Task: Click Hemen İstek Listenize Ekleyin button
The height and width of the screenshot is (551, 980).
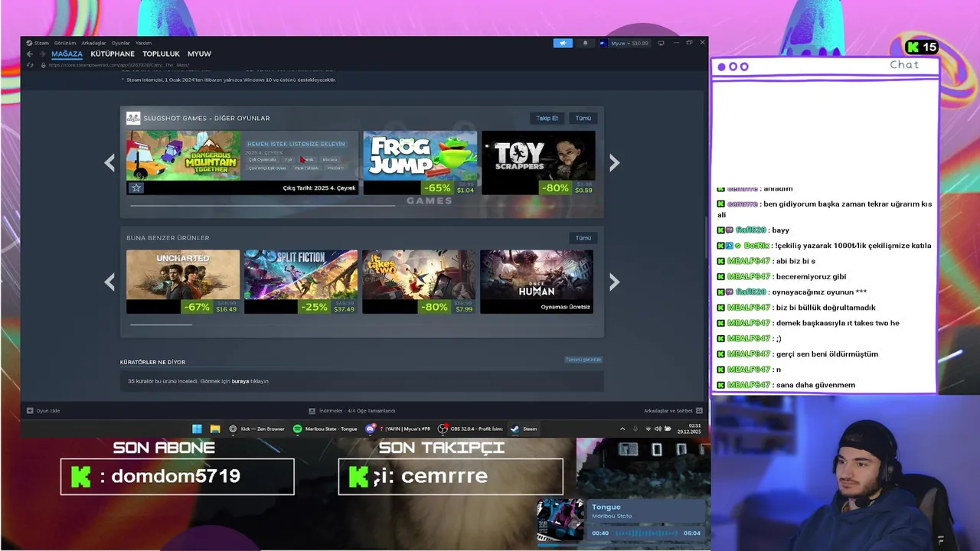Action: coord(296,144)
